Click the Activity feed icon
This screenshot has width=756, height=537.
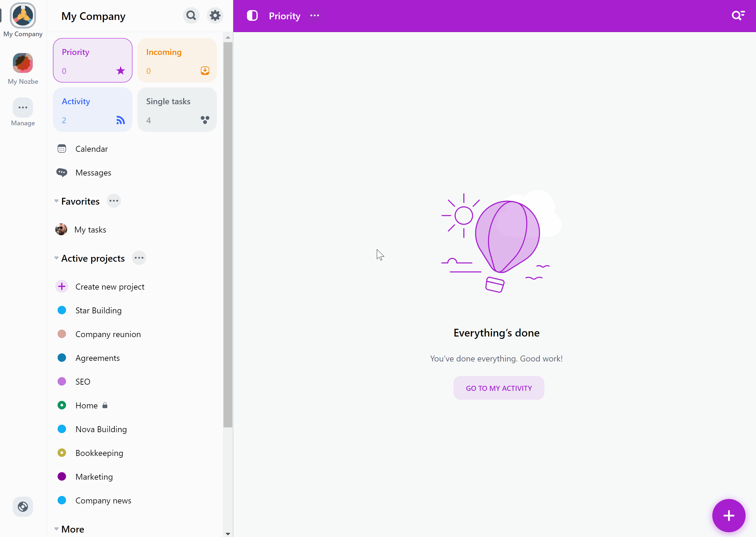point(120,120)
